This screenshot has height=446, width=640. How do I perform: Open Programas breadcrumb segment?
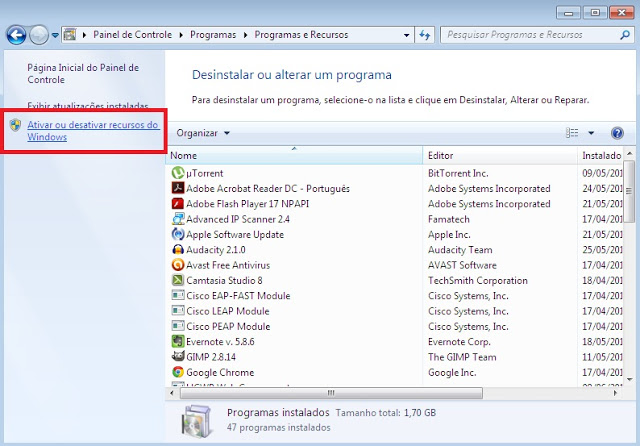coord(213,35)
